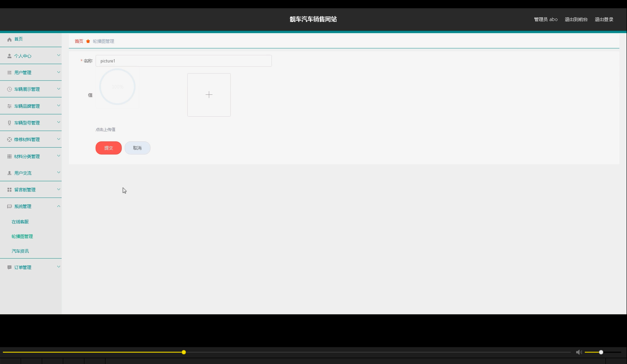
Task: Click the 名称 input field containing picture1
Action: 184,61
